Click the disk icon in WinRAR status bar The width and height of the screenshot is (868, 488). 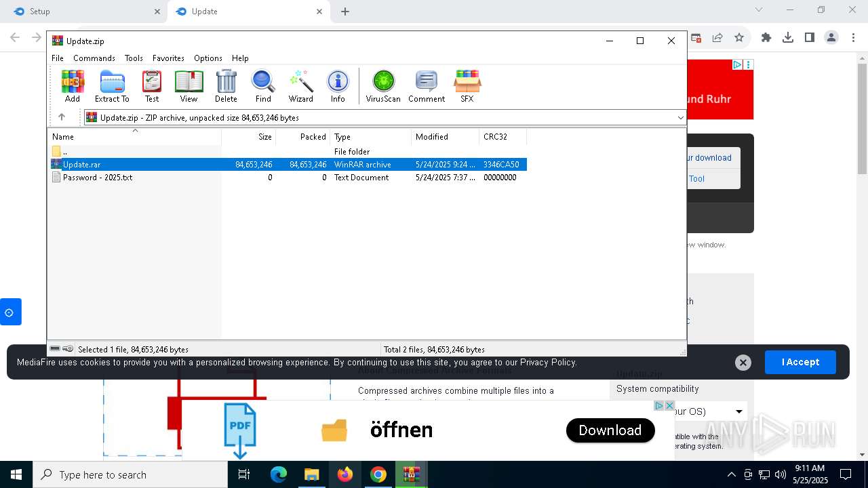point(55,349)
